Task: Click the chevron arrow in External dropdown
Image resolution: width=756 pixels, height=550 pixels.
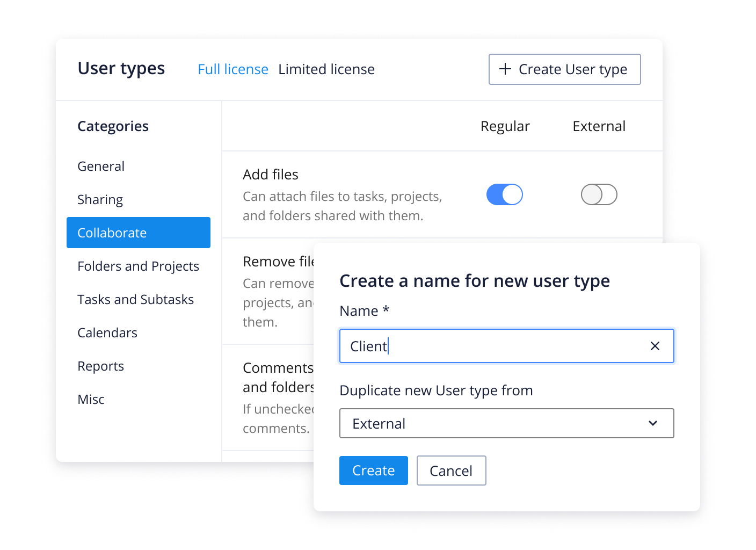Action: point(653,423)
